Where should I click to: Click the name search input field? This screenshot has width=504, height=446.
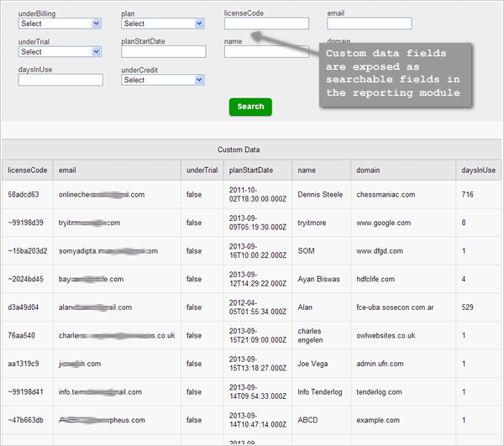(x=266, y=52)
